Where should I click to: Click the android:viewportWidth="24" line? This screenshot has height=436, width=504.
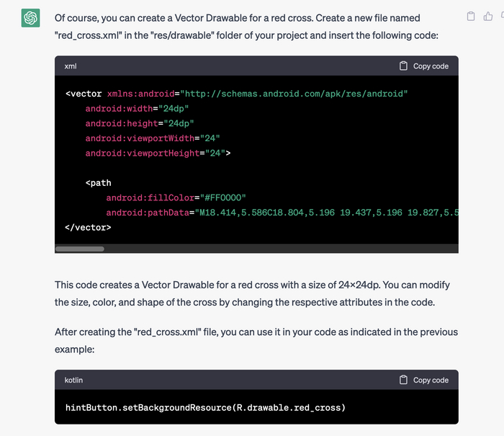(x=152, y=138)
